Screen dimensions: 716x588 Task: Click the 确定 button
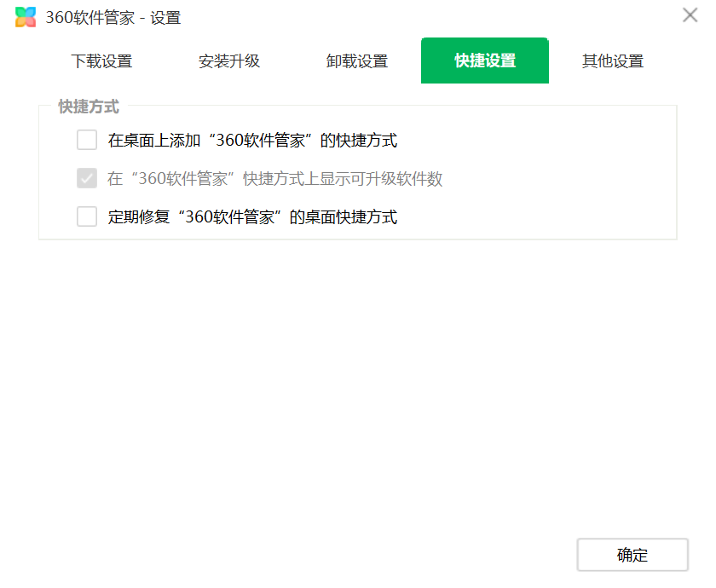pyautogui.click(x=632, y=555)
